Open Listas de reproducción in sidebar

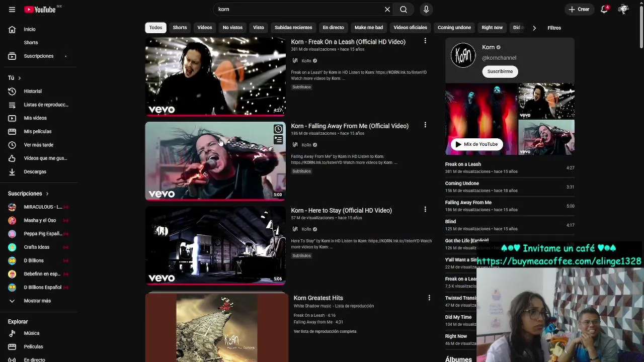point(38,105)
